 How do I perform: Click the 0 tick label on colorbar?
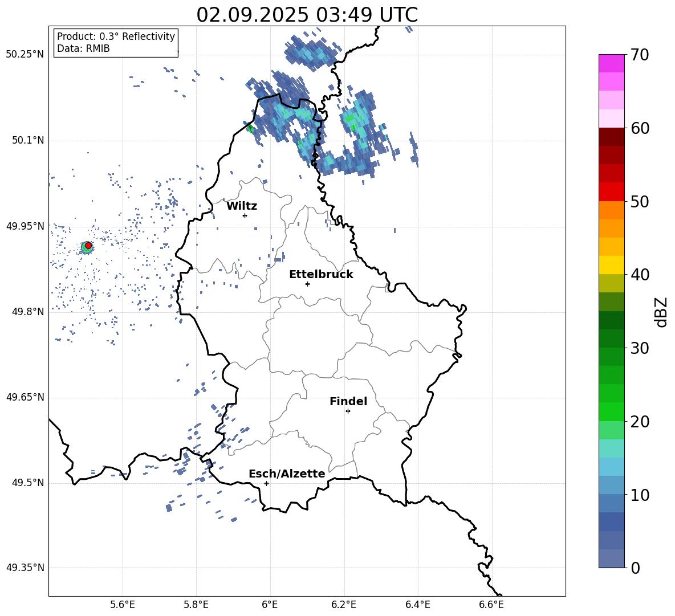coord(635,568)
